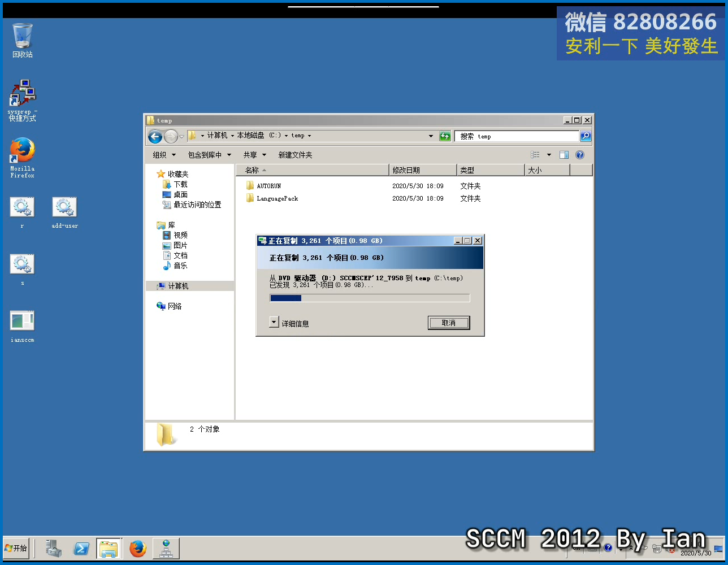Image resolution: width=728 pixels, height=565 pixels.
Task: Sort by the 类型 column header
Action: click(491, 170)
